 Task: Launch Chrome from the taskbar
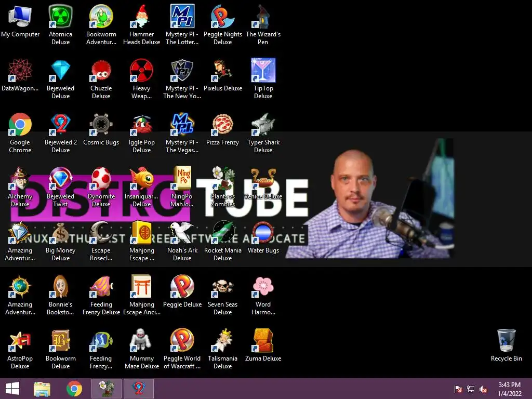pos(74,389)
